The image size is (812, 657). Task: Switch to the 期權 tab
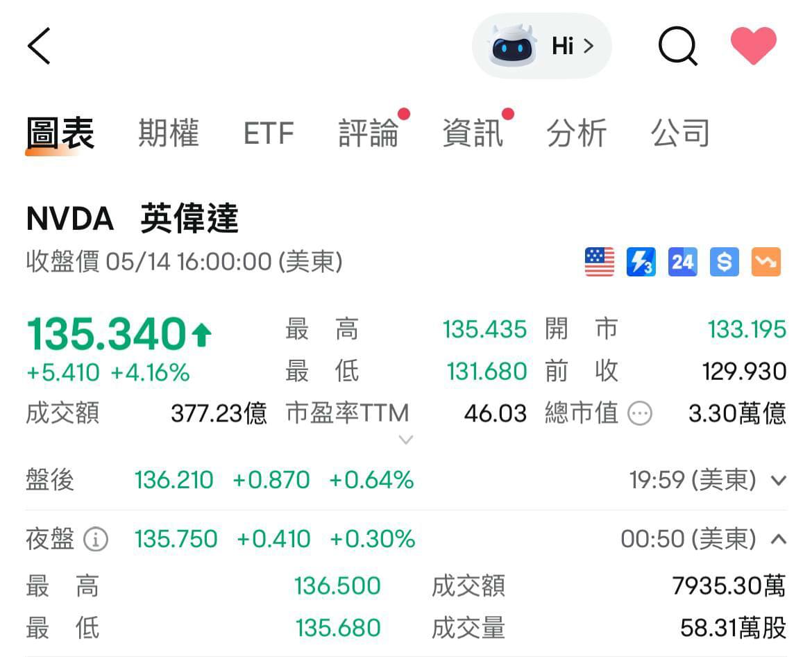pyautogui.click(x=169, y=133)
